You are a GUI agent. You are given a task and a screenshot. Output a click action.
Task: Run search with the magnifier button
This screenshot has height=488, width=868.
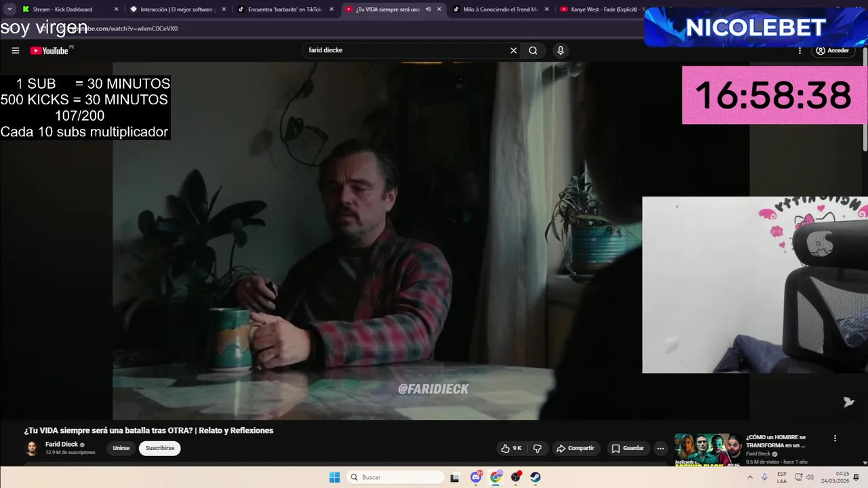coord(533,50)
